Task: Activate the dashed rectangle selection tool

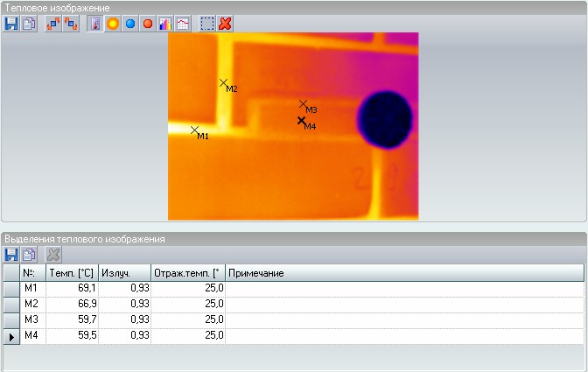Action: click(x=207, y=24)
